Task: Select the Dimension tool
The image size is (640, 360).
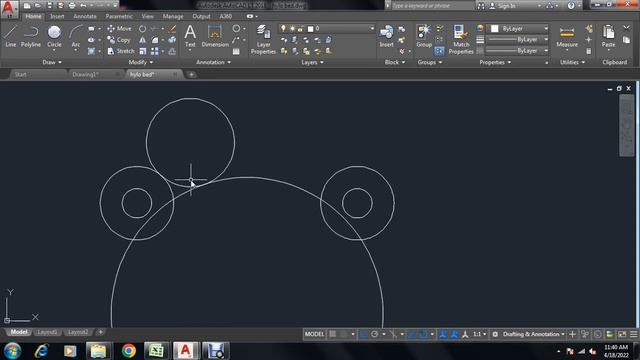Action: [215, 36]
